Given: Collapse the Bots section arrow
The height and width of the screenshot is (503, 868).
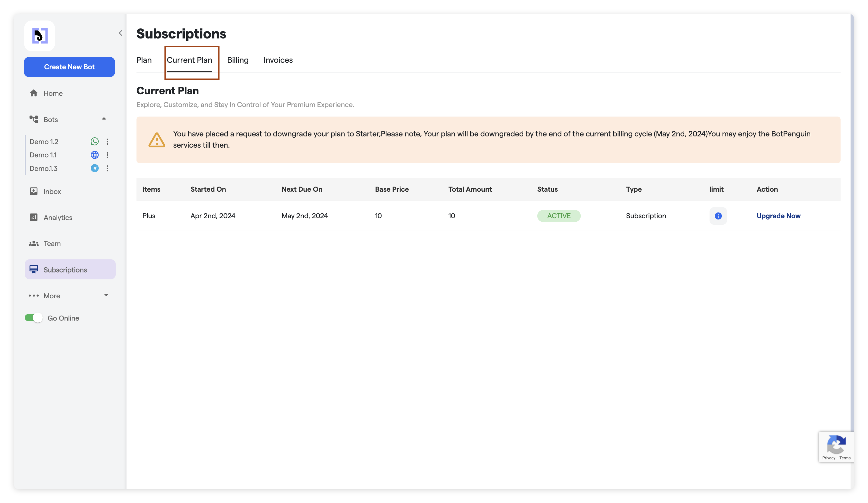Looking at the screenshot, I should click(x=104, y=119).
